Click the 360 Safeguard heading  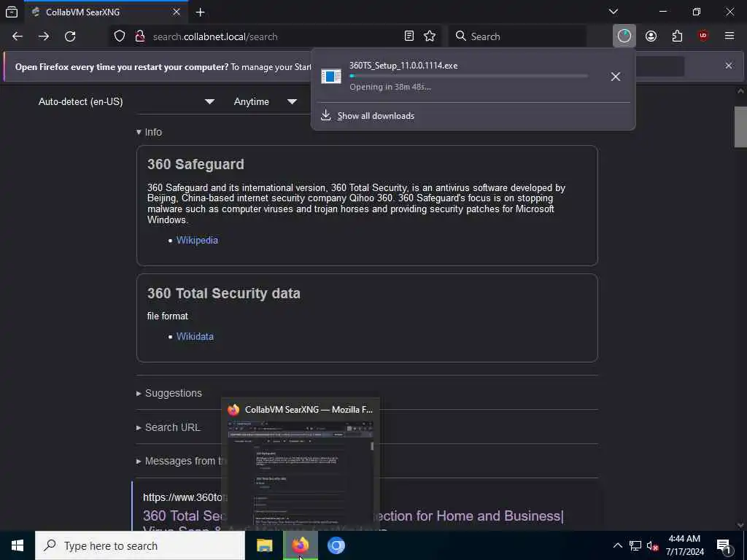pos(196,164)
